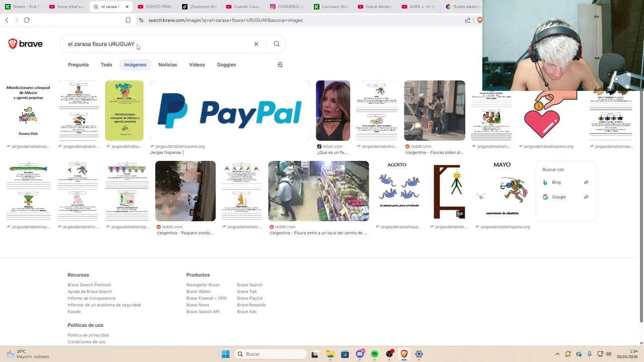The height and width of the screenshot is (362, 644).
Task: Open Microsoft Store from the taskbar
Action: point(345,354)
